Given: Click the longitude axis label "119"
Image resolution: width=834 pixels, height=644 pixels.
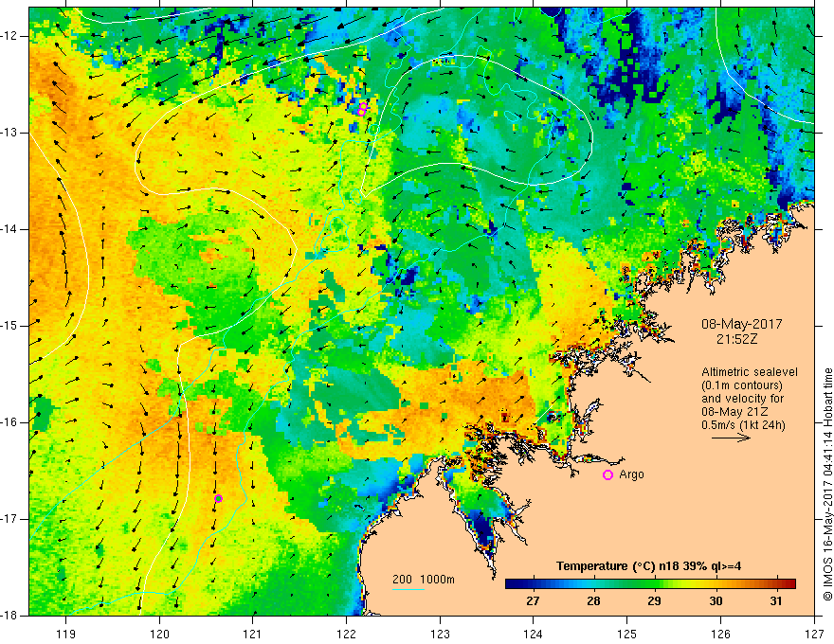Looking at the screenshot, I should coord(66,634).
